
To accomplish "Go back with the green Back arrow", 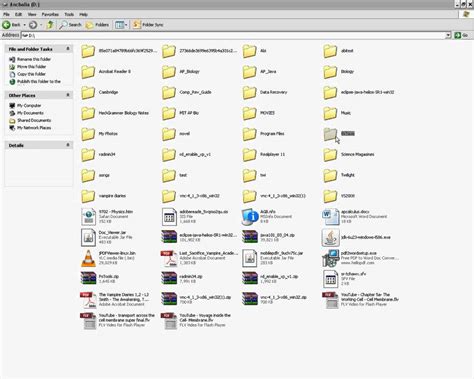I will (11, 25).
